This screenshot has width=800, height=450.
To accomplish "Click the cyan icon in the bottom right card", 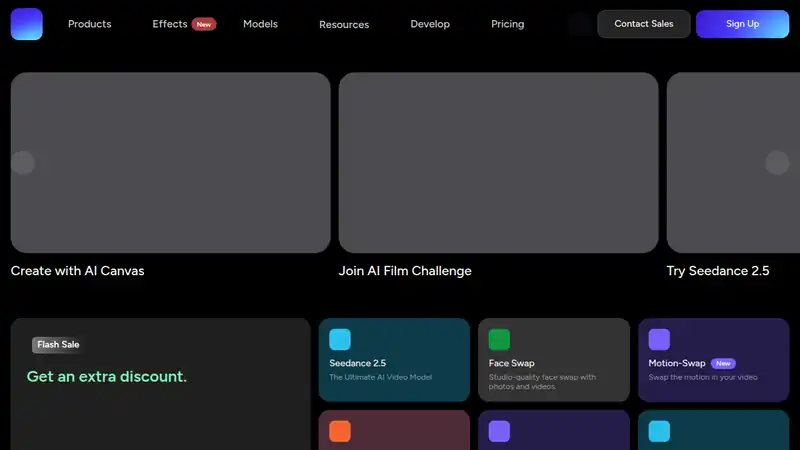I will point(659,431).
